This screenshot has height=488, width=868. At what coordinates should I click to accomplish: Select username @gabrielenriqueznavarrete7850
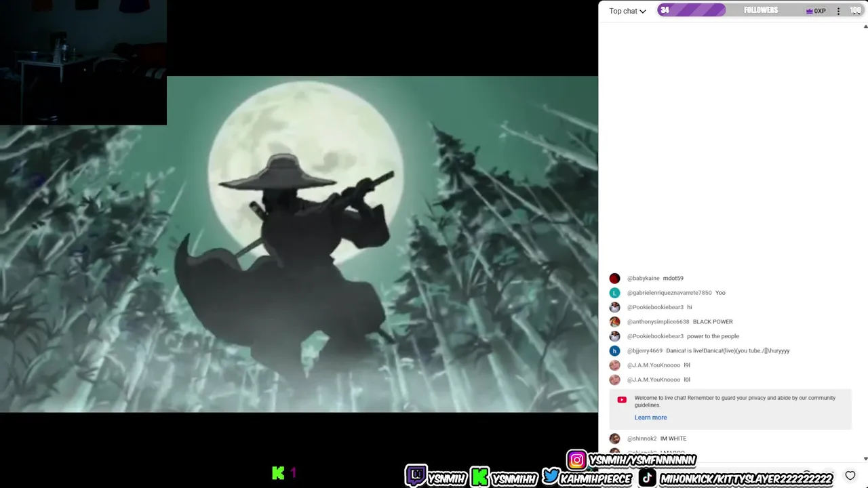tap(669, 293)
